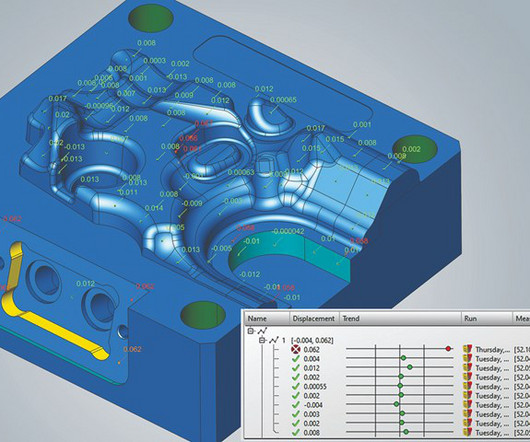Click the green checkmark beside 0.00055
530x442 pixels.
click(x=296, y=386)
